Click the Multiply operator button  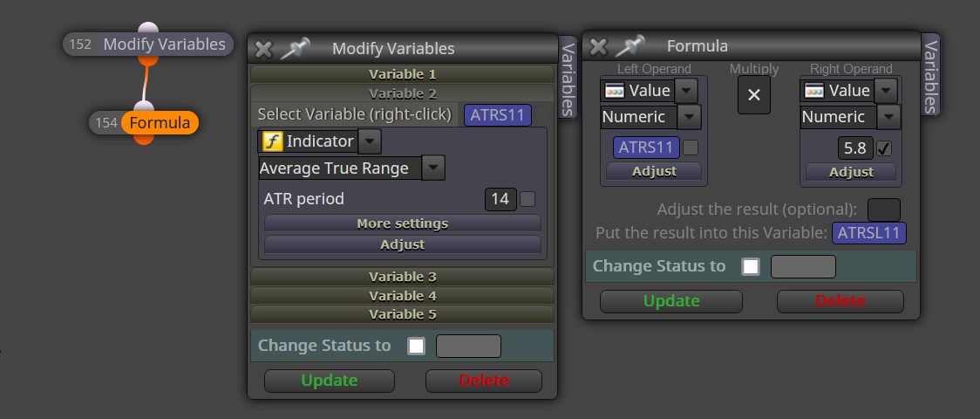[x=754, y=95]
